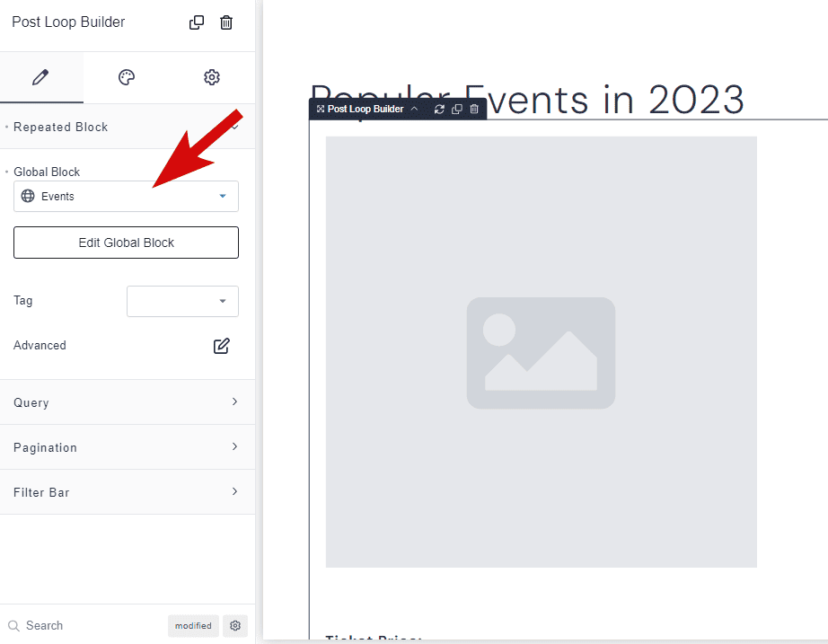Select the image placeholder on canvas
Viewport: 828px width, 644px height.
tap(542, 352)
